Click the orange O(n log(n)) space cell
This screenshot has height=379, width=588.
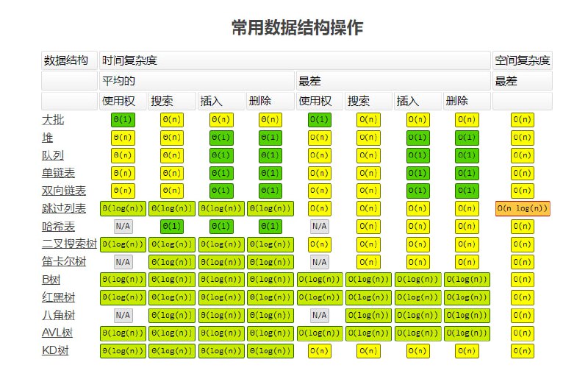point(523,208)
